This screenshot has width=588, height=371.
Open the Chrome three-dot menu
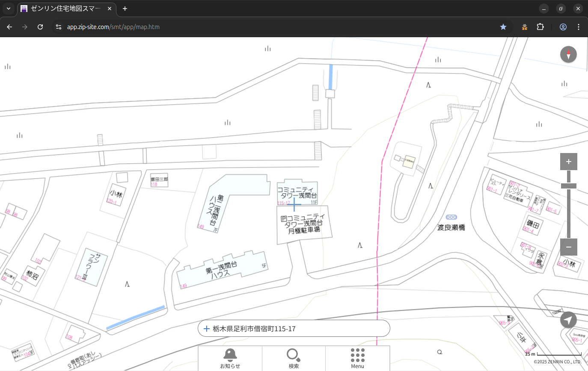(x=579, y=27)
